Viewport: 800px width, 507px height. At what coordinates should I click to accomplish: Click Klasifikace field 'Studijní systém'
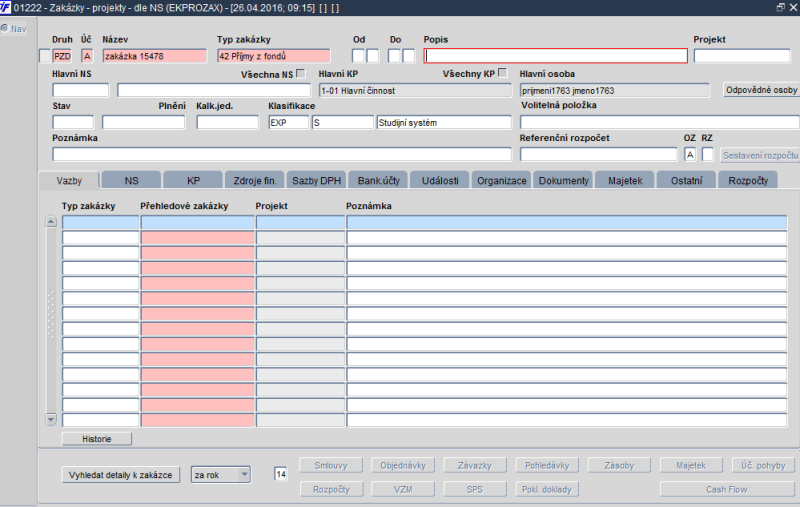click(444, 122)
